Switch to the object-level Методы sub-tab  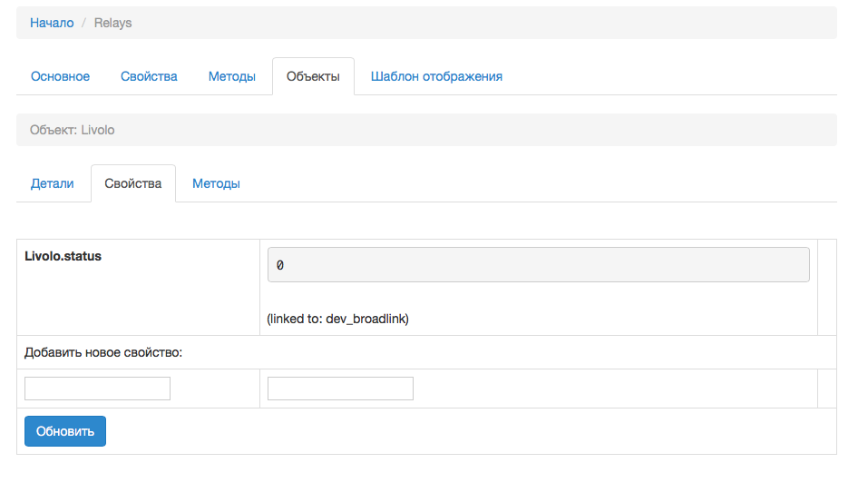pos(216,183)
